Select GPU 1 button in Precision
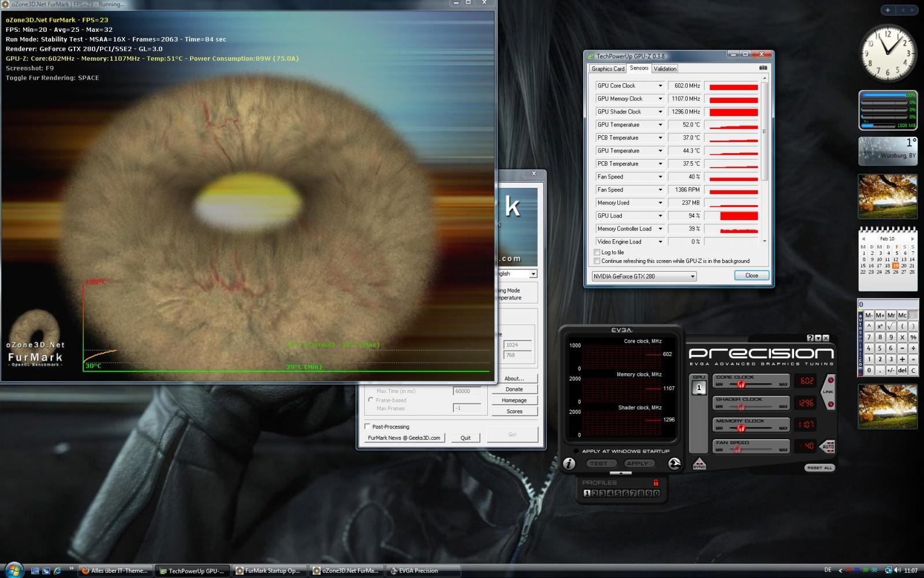The image size is (924, 578). pos(699,388)
